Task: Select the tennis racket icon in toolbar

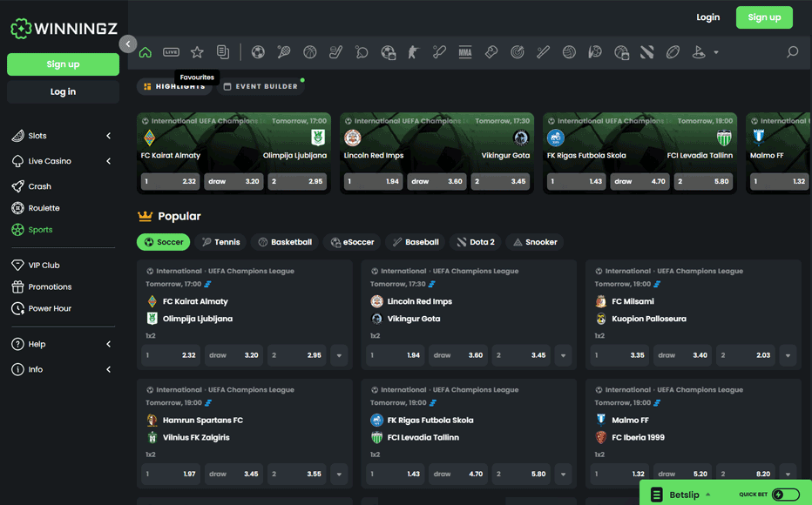Action: (284, 52)
